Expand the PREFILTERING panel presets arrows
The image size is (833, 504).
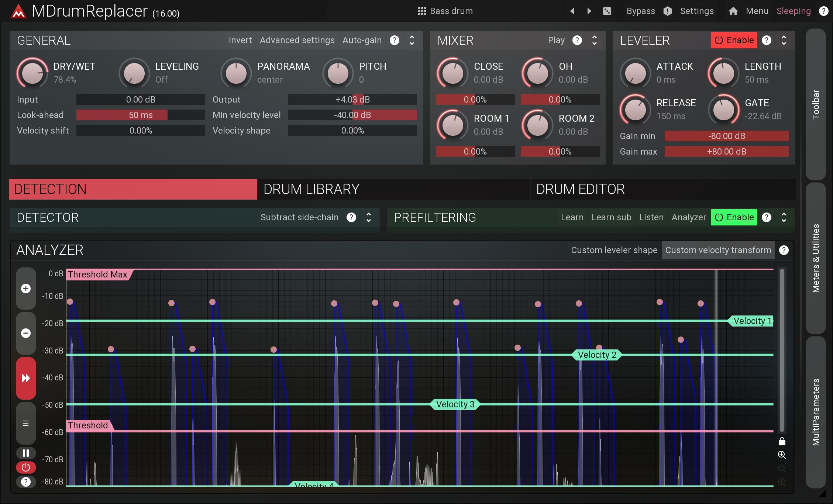click(x=784, y=217)
